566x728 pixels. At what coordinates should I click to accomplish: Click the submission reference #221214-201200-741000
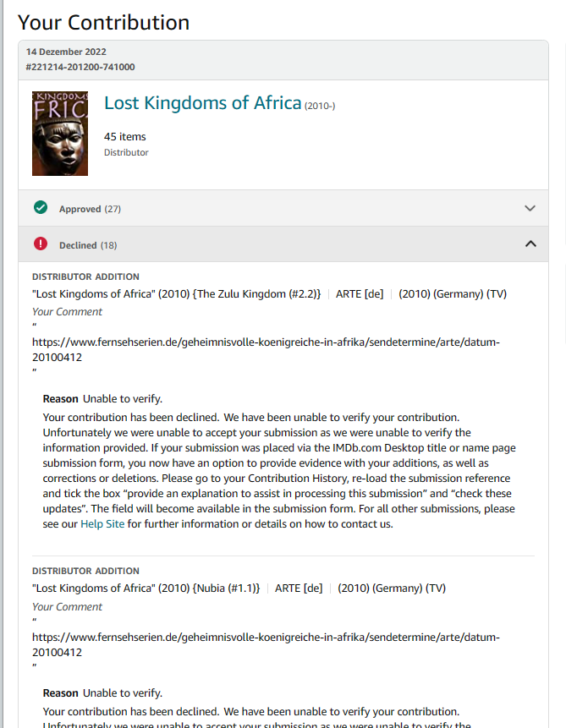point(80,67)
